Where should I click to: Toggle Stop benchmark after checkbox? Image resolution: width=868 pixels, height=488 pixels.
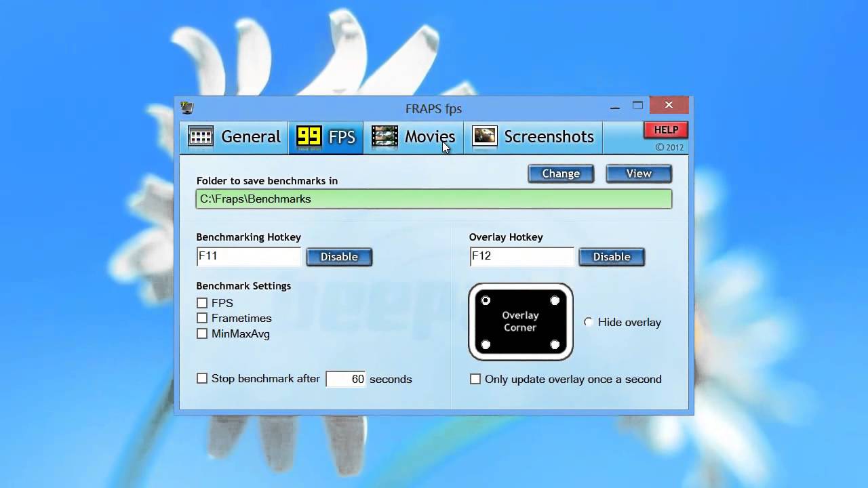[202, 379]
